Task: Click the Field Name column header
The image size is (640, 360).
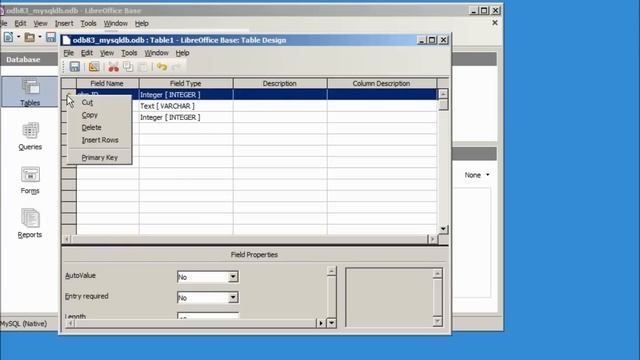Action: (x=107, y=83)
